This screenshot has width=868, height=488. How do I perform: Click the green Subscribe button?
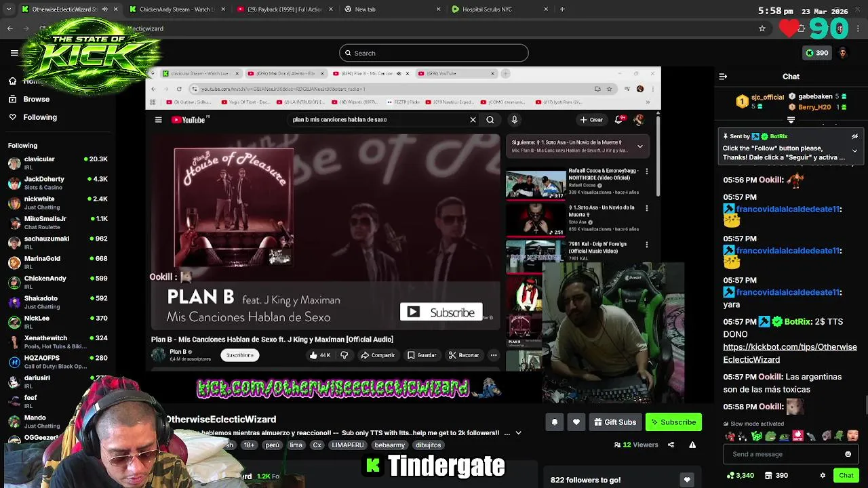click(673, 422)
